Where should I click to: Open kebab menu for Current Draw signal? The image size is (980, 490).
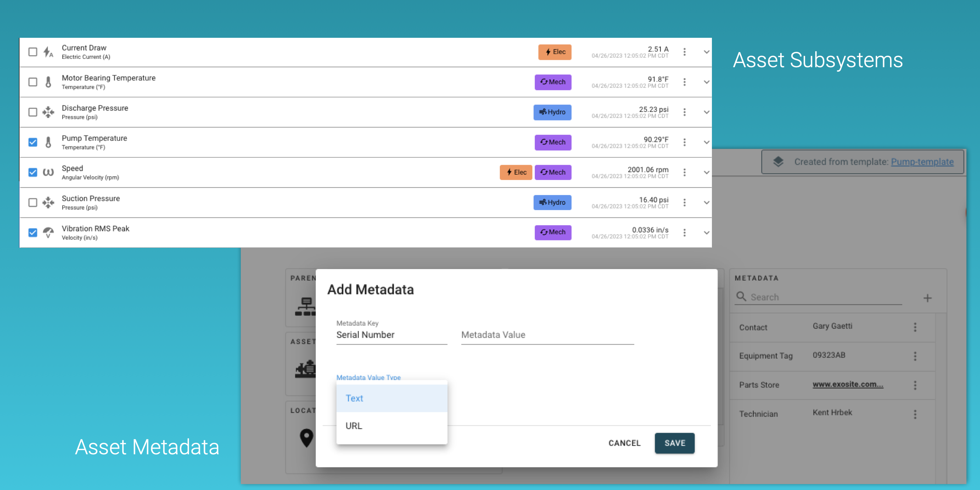(684, 52)
